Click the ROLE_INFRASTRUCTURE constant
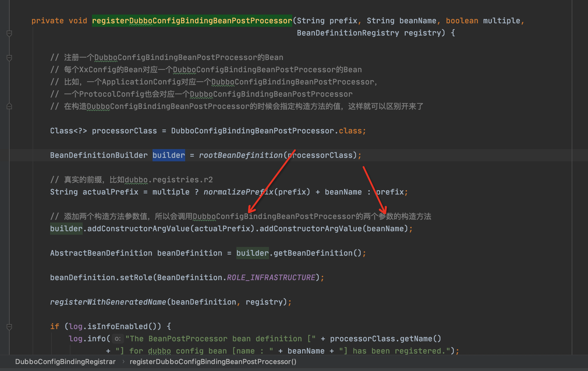This screenshot has width=588, height=371. tap(271, 278)
